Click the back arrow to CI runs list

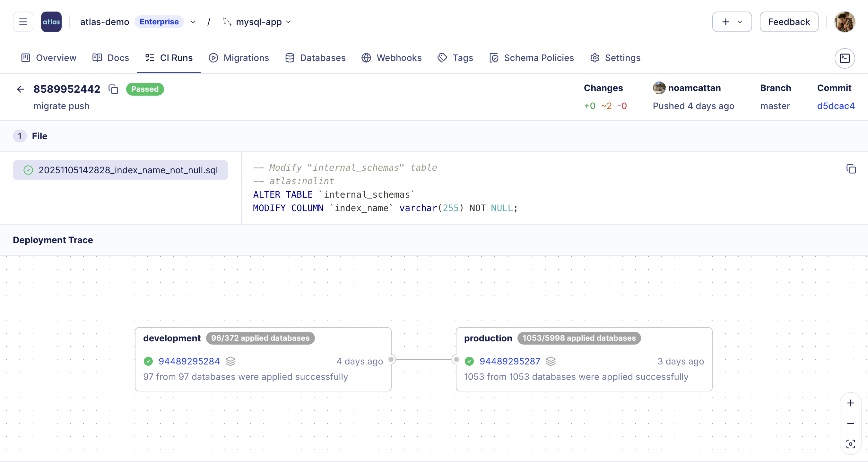pos(21,89)
